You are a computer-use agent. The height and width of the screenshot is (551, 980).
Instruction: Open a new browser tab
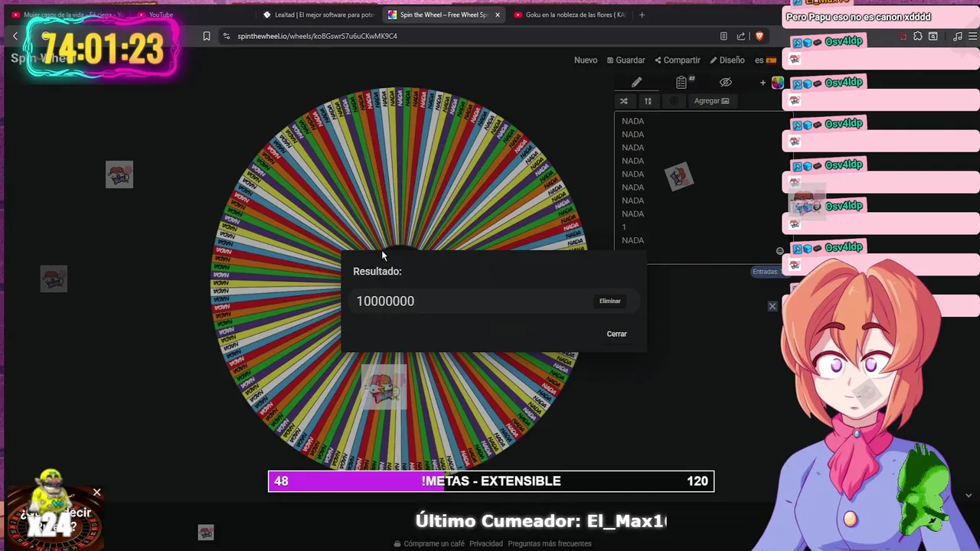click(x=642, y=15)
